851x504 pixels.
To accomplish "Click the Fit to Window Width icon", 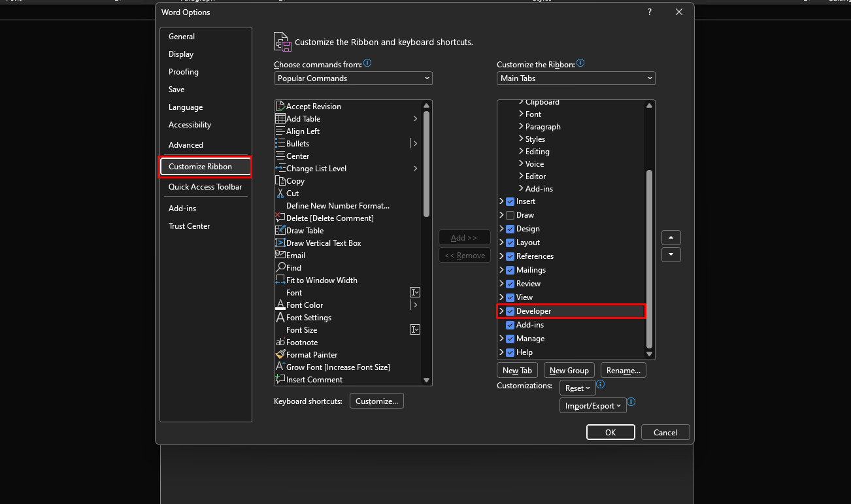I will tap(280, 280).
